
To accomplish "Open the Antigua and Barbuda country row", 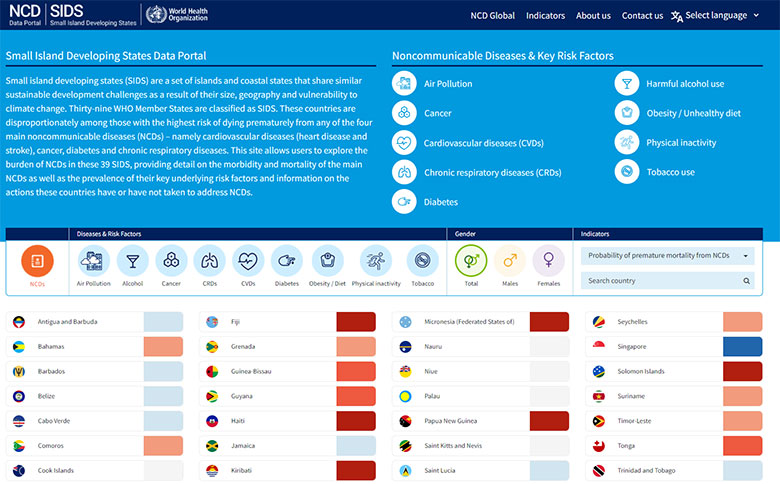I will [95, 322].
